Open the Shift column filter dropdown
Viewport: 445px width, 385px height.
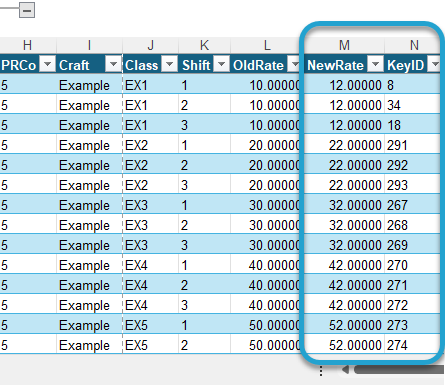222,64
